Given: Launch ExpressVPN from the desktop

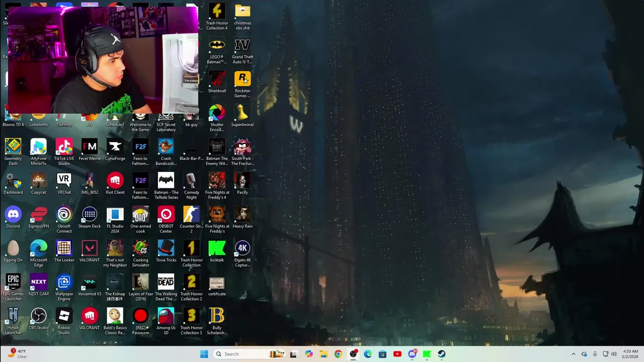Looking at the screenshot, I should point(39,217).
